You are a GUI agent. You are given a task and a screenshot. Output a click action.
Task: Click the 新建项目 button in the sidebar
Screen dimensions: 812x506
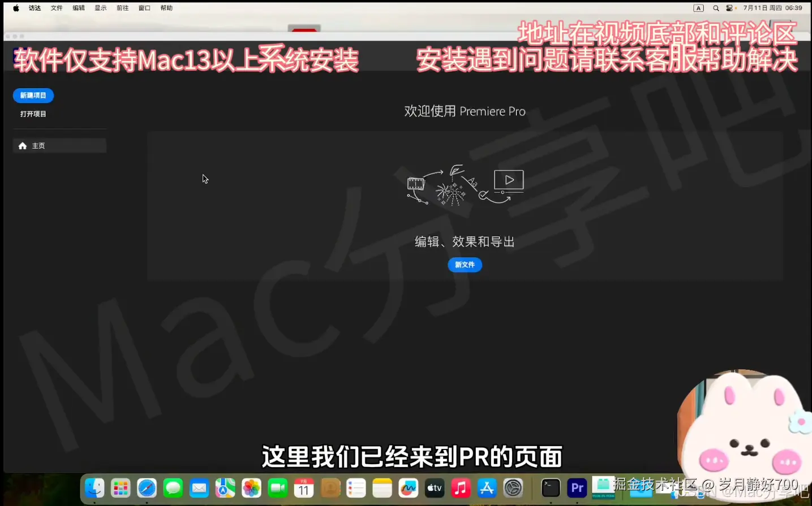click(33, 95)
